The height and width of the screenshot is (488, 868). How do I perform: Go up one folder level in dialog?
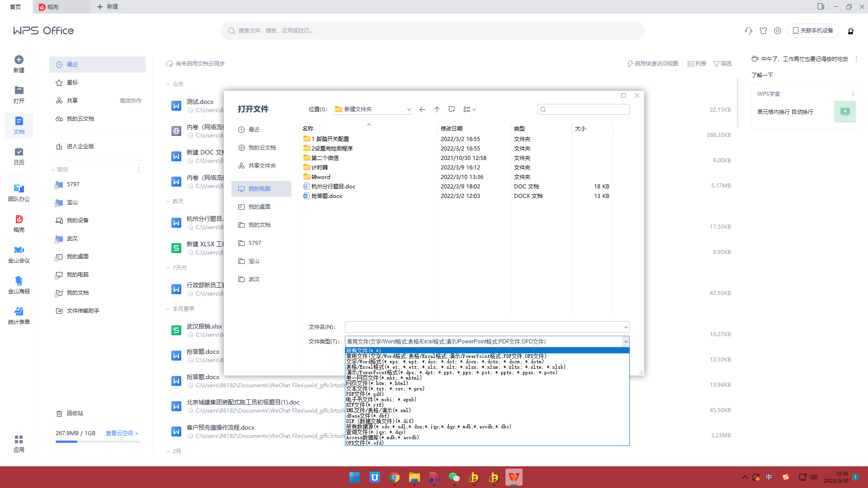[437, 109]
